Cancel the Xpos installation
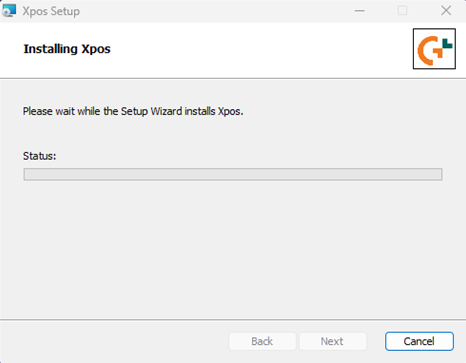This screenshot has width=466, height=363. point(419,341)
